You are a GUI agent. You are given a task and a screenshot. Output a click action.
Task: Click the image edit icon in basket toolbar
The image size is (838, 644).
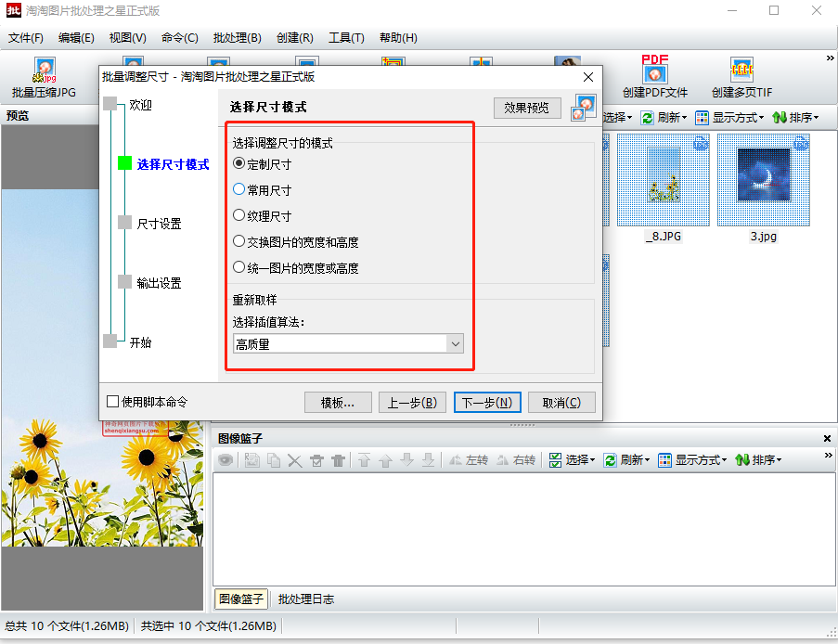251,460
